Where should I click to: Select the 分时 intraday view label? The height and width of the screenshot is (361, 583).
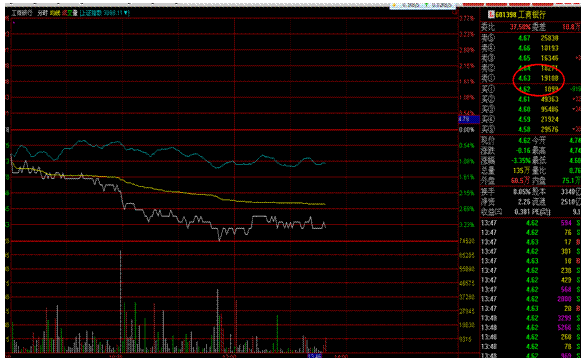pos(42,13)
